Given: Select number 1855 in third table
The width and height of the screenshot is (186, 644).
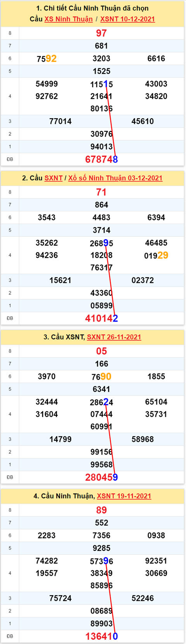Looking at the screenshot, I should (156, 376).
